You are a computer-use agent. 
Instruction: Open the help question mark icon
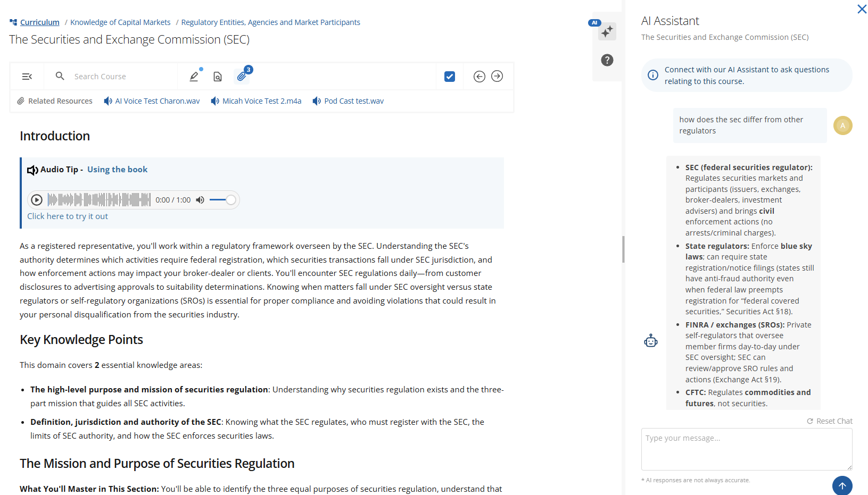pos(607,60)
